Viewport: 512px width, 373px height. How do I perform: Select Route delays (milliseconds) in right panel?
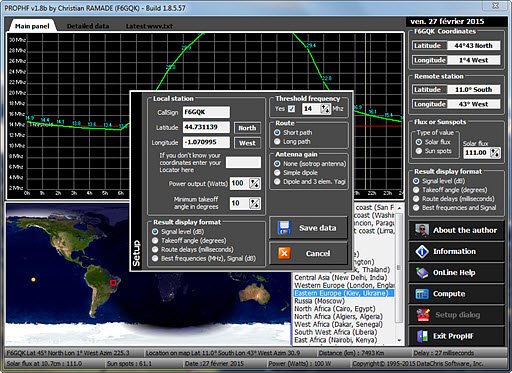pos(416,199)
